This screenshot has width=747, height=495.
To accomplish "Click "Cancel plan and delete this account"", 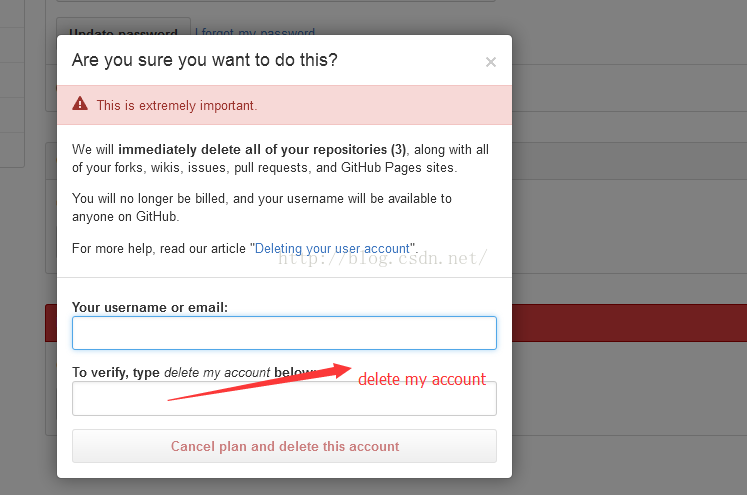I will point(284,446).
